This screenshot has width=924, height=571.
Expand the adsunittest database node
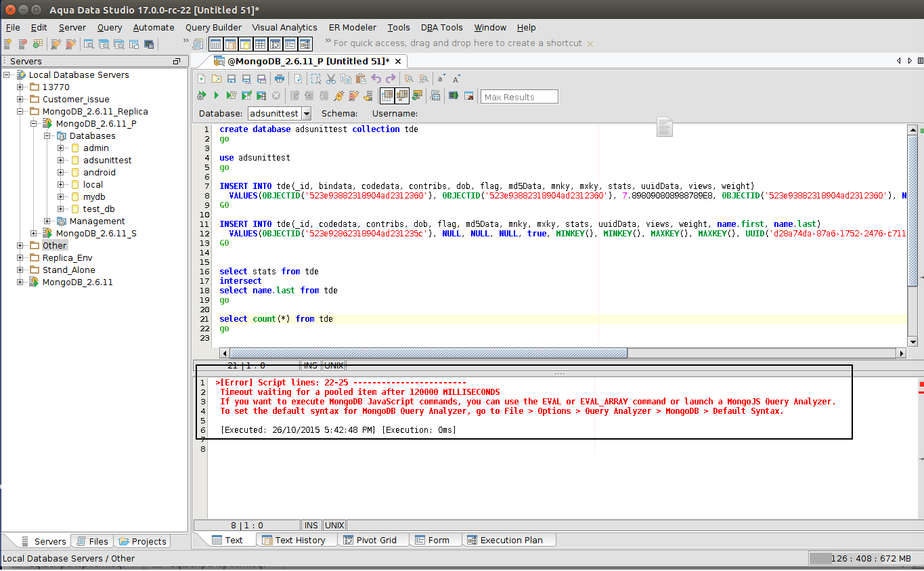pos(61,160)
